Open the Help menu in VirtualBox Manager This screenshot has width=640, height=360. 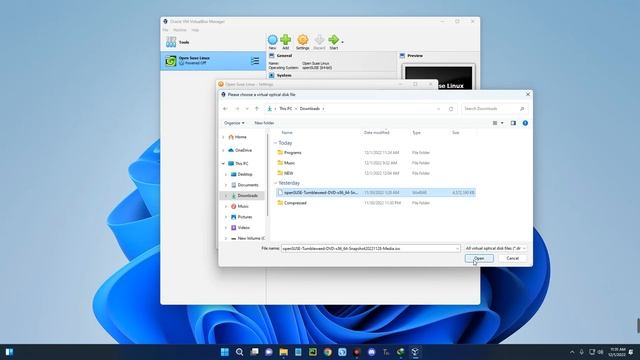(195, 30)
